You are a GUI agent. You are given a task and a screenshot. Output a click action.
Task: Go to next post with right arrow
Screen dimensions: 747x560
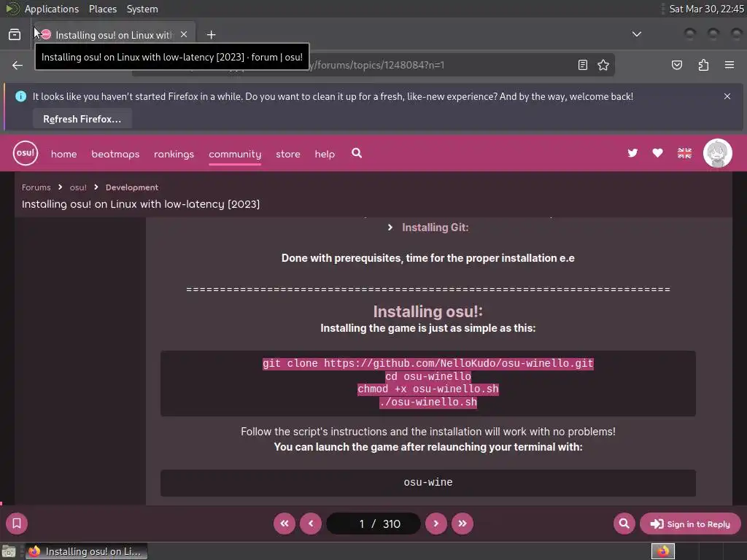coord(436,524)
